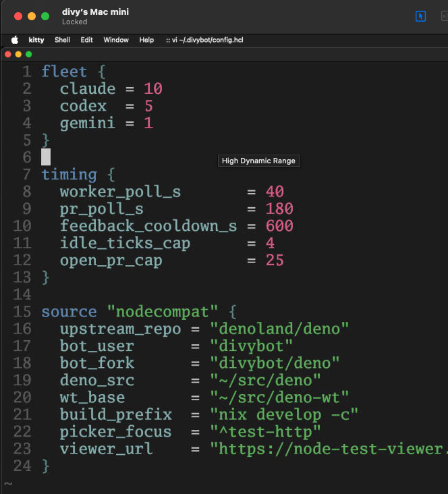
Task: Activate the blue pointer control icon
Action: 420,16
